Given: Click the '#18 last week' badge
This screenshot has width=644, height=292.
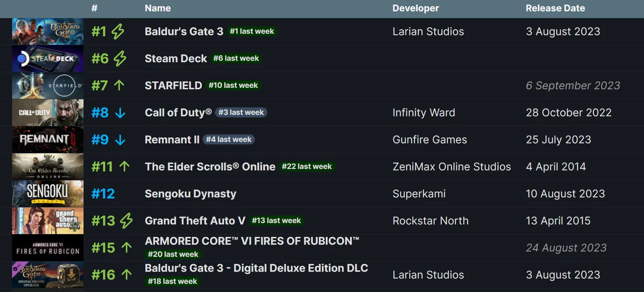Looking at the screenshot, I should (172, 281).
